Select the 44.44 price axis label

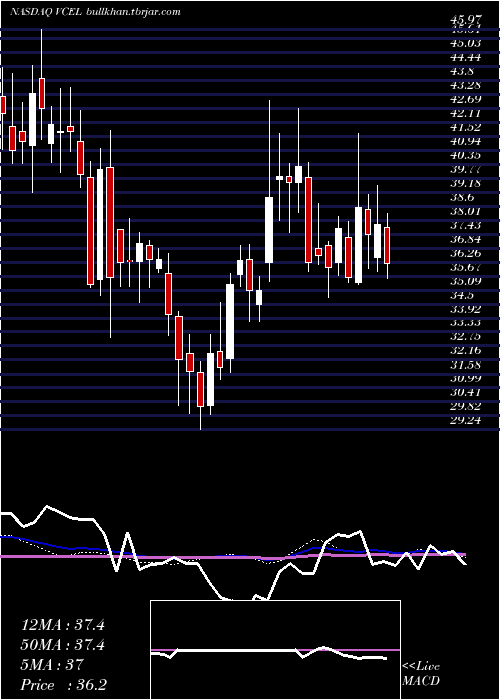(466, 57)
